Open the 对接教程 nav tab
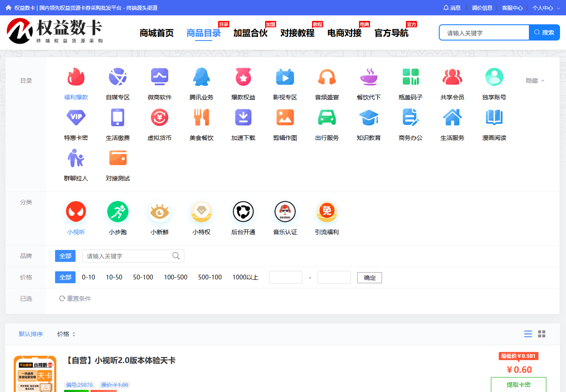Screen dimensions: 566x392 pos(298,33)
